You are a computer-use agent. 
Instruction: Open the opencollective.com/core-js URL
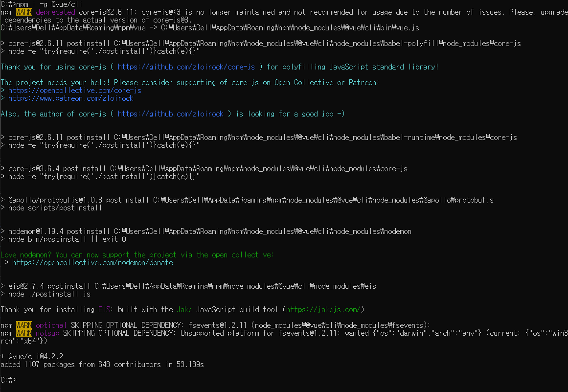click(75, 90)
